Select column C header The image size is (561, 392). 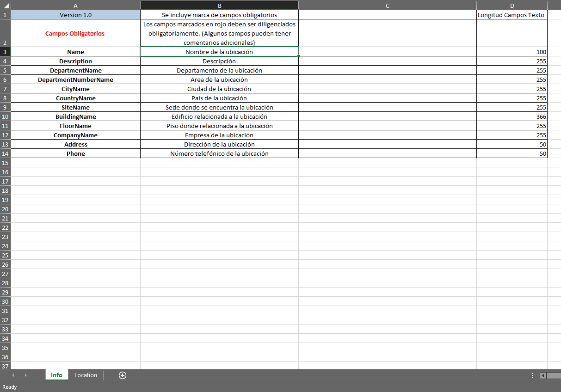(388, 6)
